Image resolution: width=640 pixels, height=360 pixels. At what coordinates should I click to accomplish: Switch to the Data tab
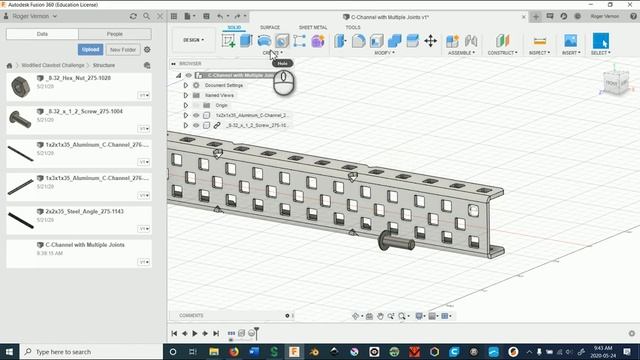point(42,34)
